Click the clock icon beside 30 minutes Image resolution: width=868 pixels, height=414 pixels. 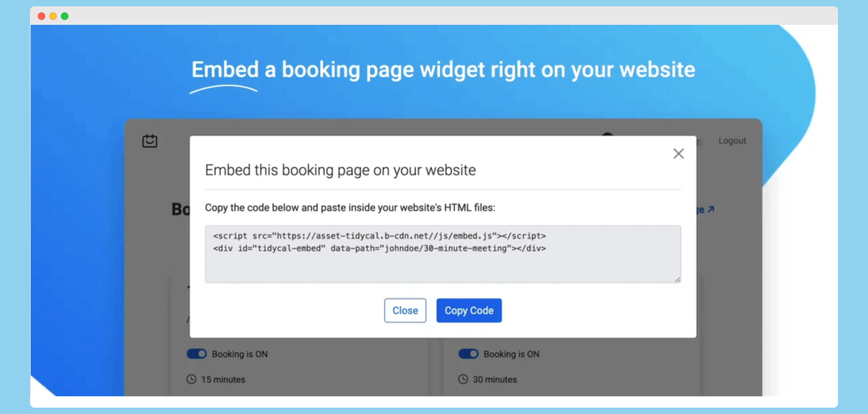click(463, 379)
